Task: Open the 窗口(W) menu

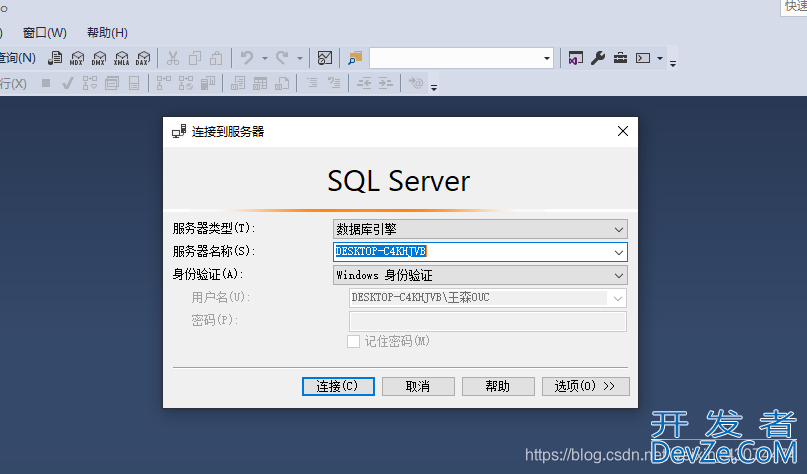Action: [45, 32]
